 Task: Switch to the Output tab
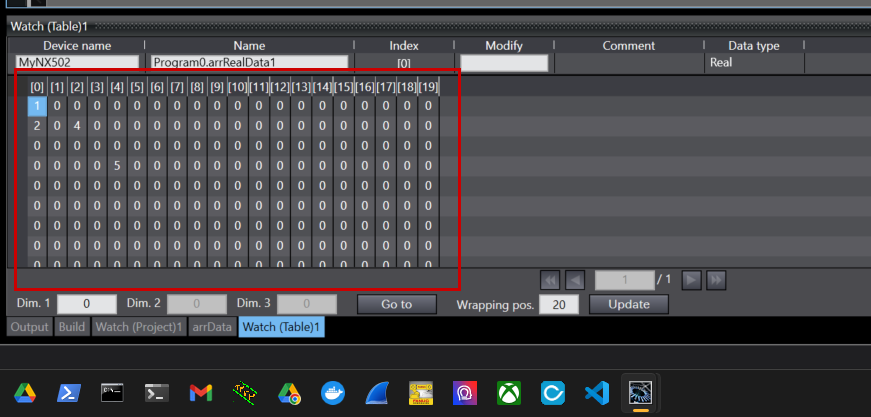(31, 327)
